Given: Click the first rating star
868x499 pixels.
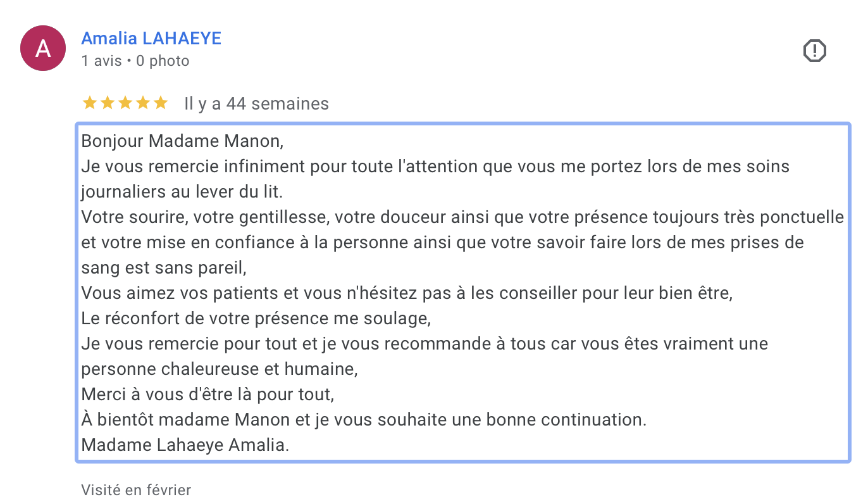Looking at the screenshot, I should (x=90, y=103).
